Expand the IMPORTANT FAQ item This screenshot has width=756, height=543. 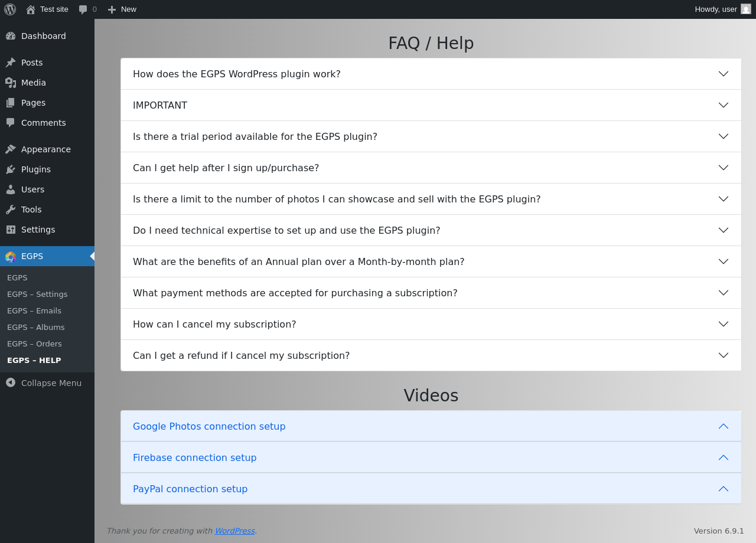point(431,105)
